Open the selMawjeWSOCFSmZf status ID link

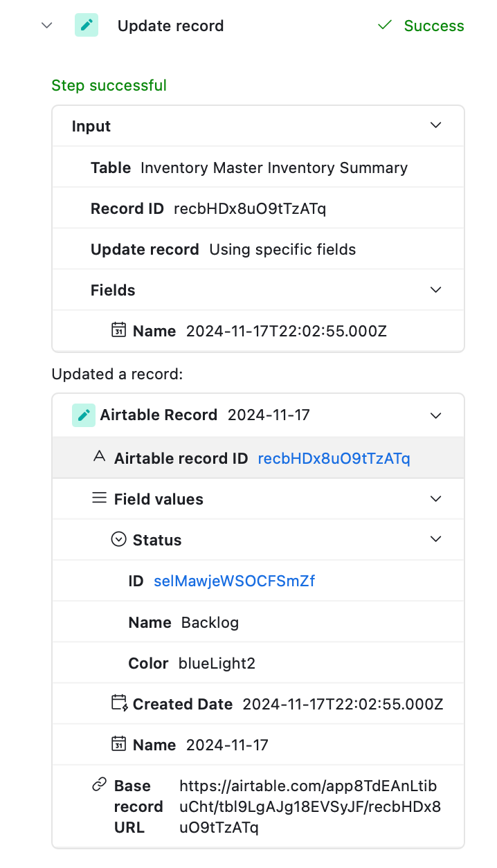click(x=234, y=581)
